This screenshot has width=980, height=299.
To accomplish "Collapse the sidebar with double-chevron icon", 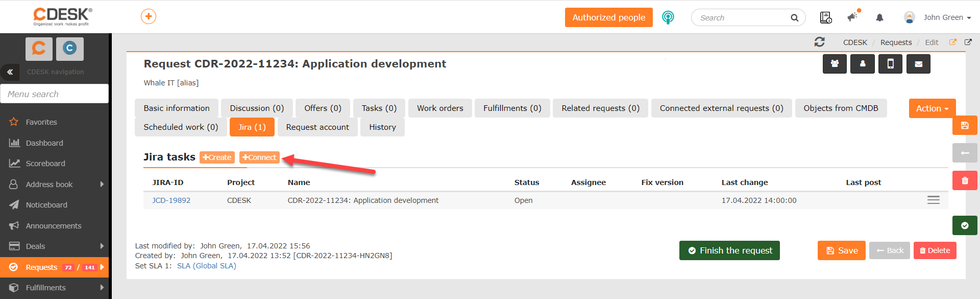I will [x=10, y=72].
